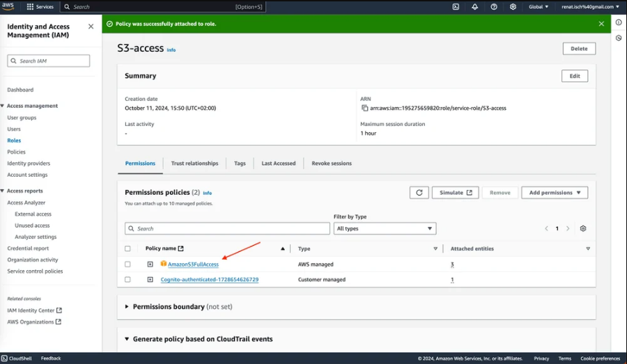This screenshot has width=627, height=364.
Task: Open User groups in the sidebar
Action: [x=22, y=118]
